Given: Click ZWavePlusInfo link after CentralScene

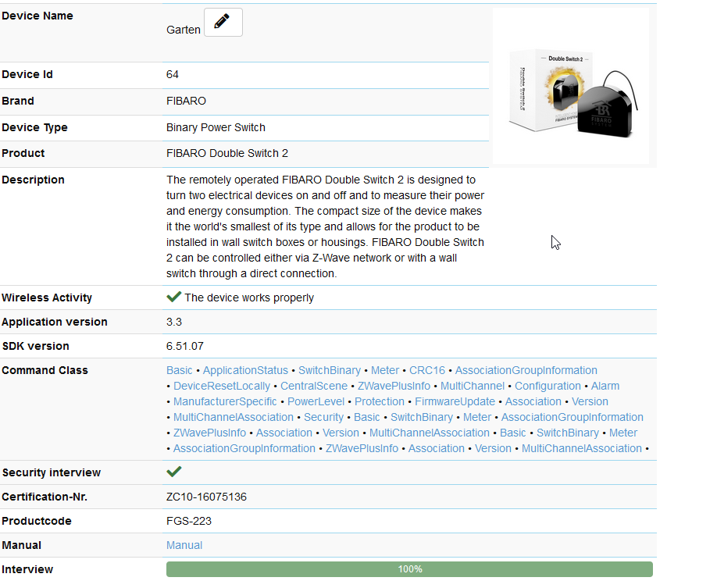Looking at the screenshot, I should click(x=394, y=386).
